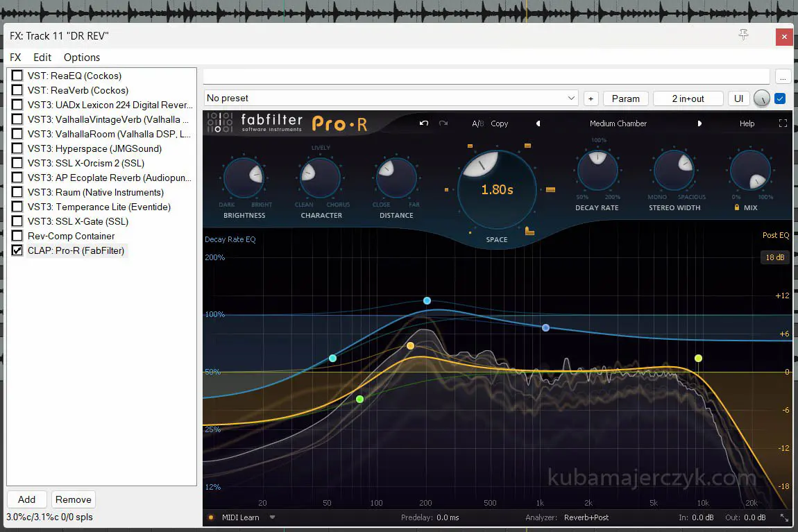The height and width of the screenshot is (532, 798).
Task: Go to the next Pro-R preset
Action: tap(699, 123)
